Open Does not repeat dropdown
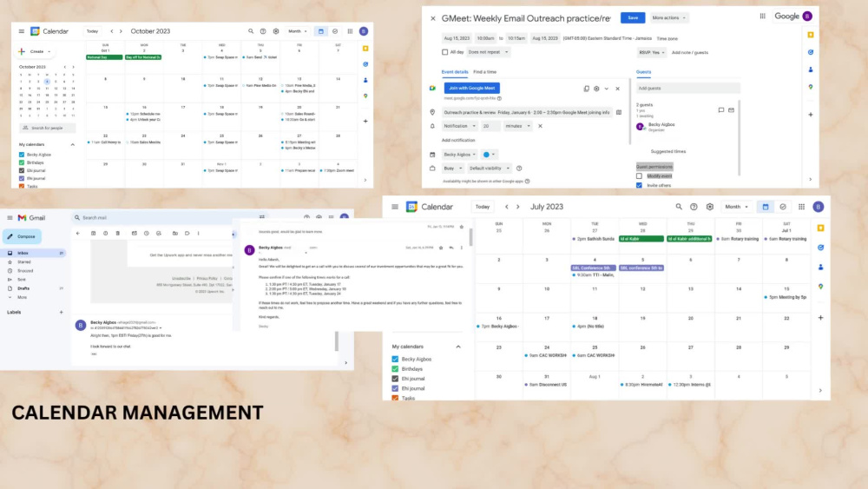This screenshot has height=489, width=868. click(x=488, y=52)
